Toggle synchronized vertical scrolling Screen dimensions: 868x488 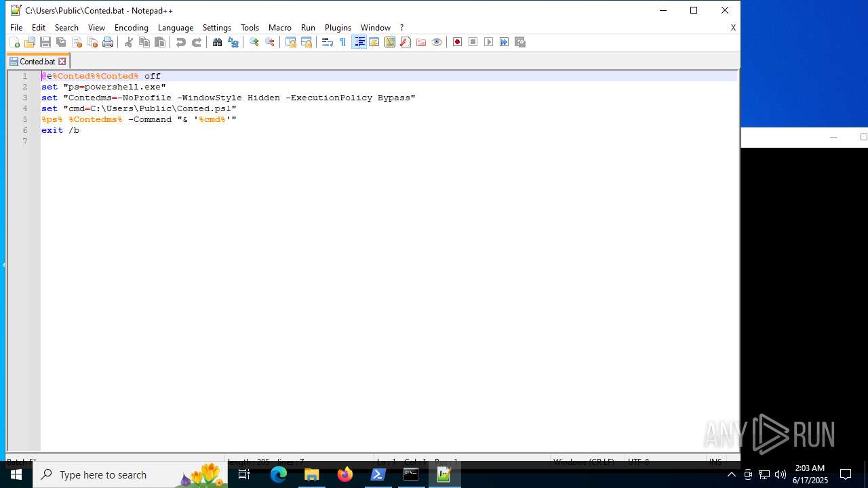[290, 42]
